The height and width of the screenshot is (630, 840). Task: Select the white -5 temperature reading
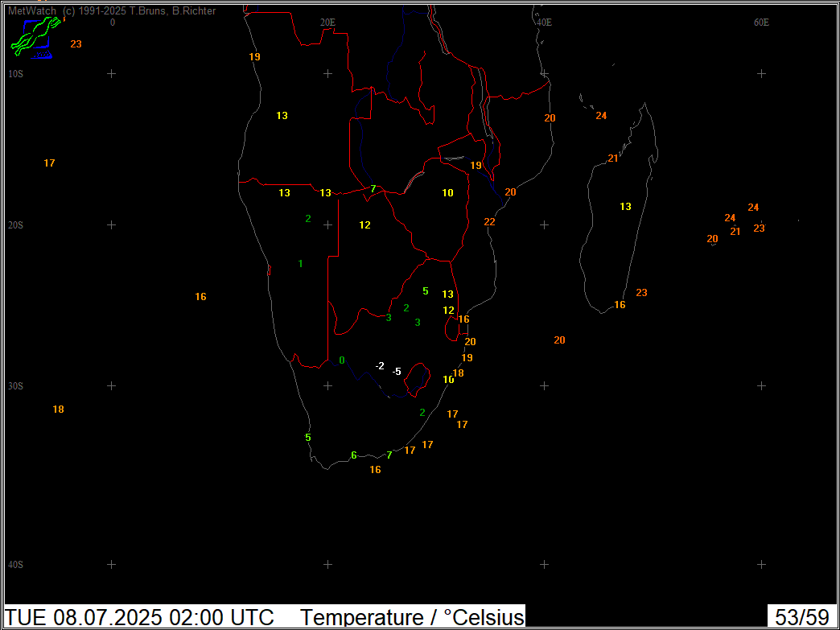coord(397,371)
